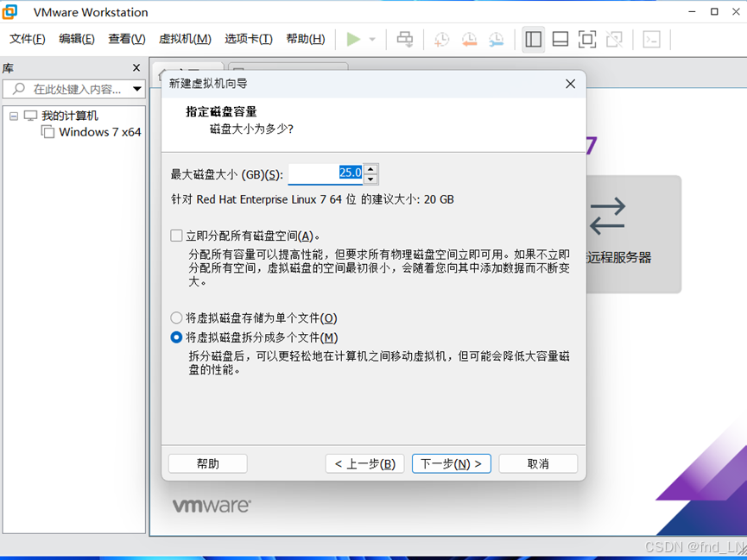
Task: Send Ctrl+Alt+Del using the toolbar icon
Action: pyautogui.click(x=404, y=39)
